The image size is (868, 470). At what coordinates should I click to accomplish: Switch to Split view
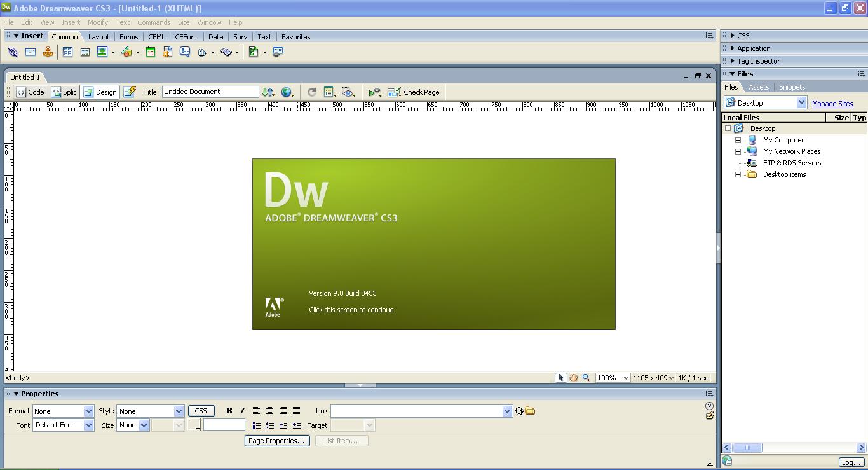pyautogui.click(x=64, y=92)
